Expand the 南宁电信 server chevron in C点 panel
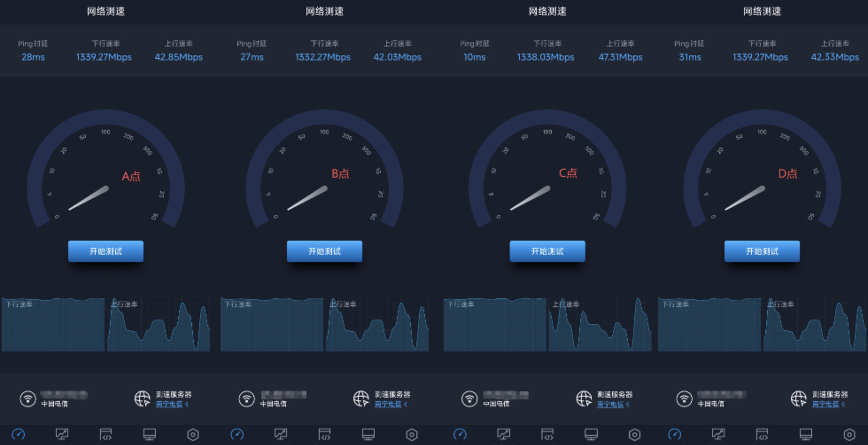Image resolution: width=868 pixels, height=445 pixels. 628,404
